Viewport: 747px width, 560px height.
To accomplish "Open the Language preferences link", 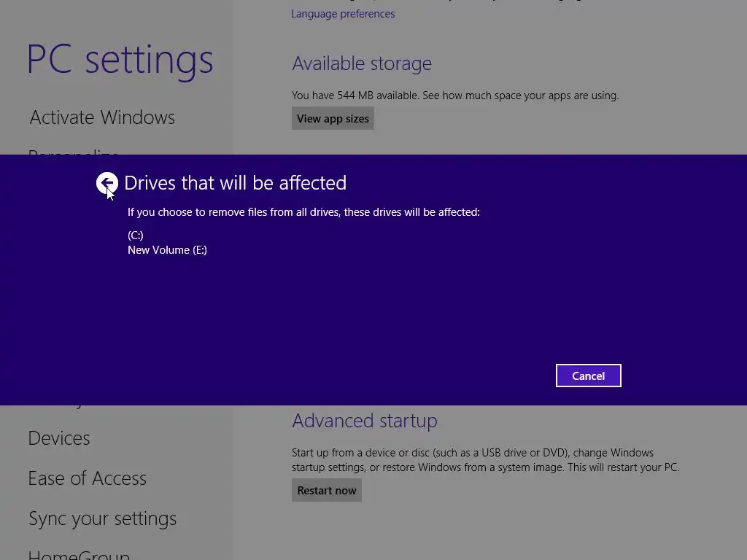I will tap(343, 14).
